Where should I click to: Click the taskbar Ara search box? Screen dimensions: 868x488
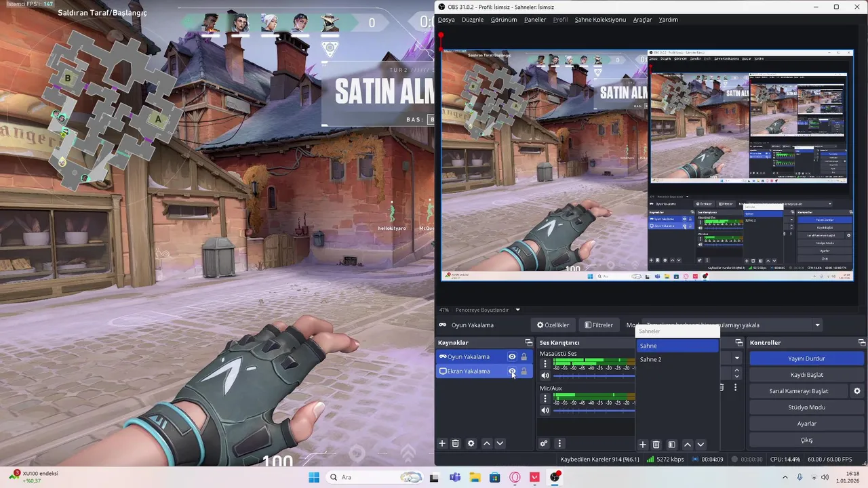tap(374, 477)
